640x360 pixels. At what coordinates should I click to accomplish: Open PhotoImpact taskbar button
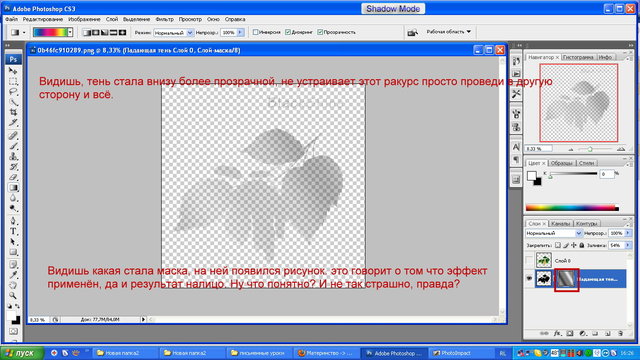pos(455,353)
